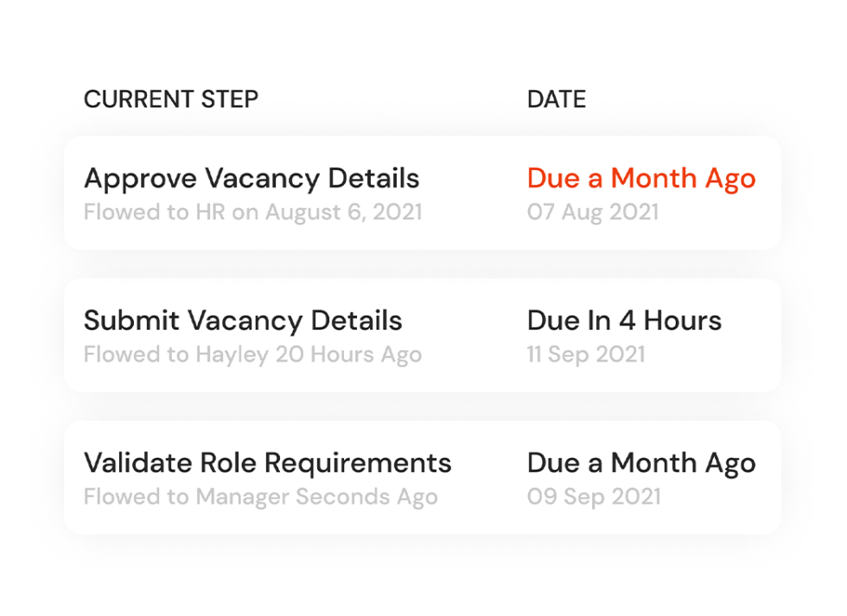This screenshot has height=616, width=847.
Task: Select the first task card in the list
Action: tap(422, 193)
